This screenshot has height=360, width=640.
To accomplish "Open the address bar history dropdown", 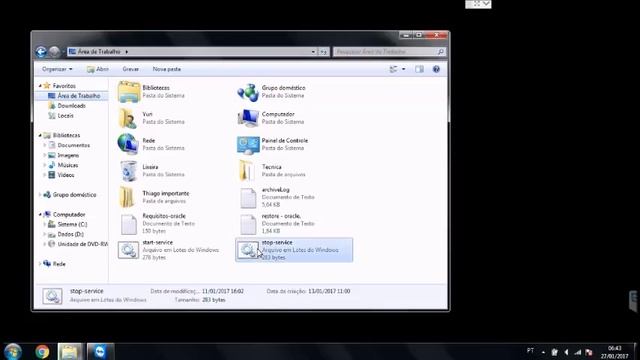I will 313,52.
